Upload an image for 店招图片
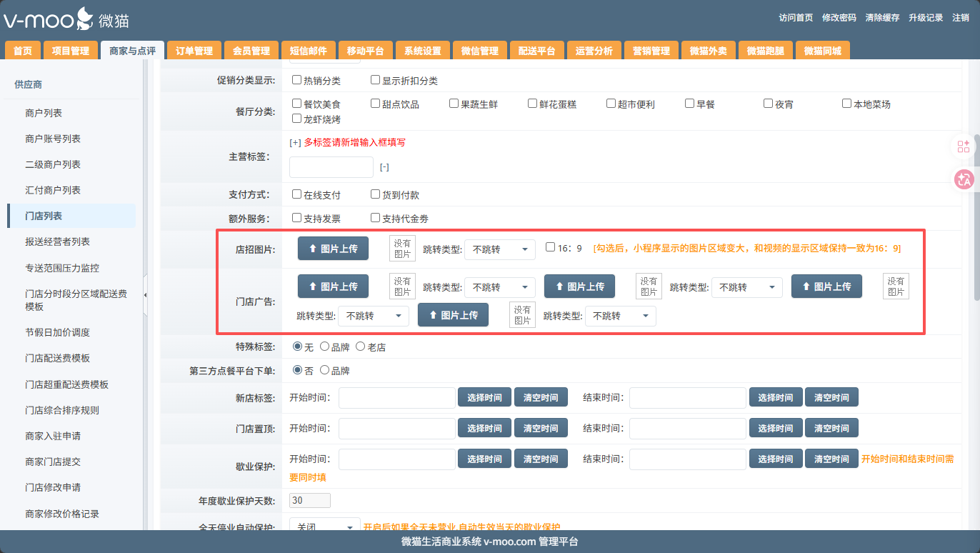This screenshot has width=980, height=553. click(x=333, y=249)
